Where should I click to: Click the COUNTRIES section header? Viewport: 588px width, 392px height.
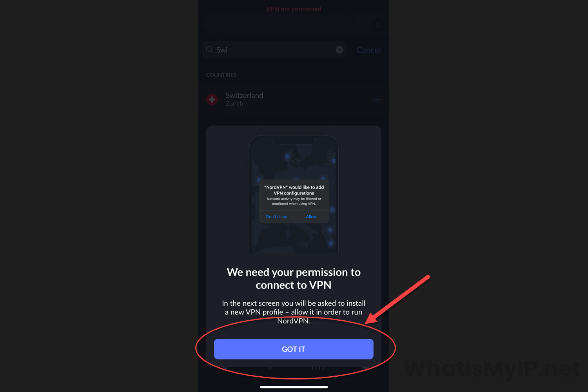tap(221, 75)
